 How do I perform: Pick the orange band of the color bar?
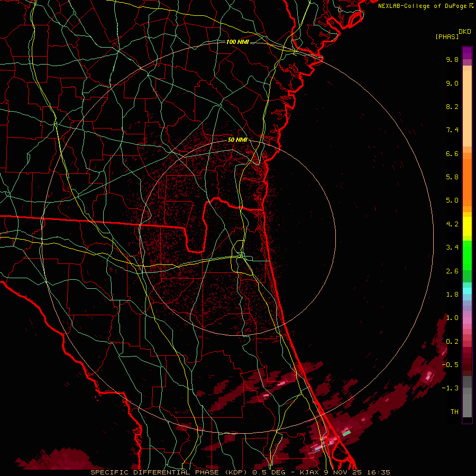(467, 183)
